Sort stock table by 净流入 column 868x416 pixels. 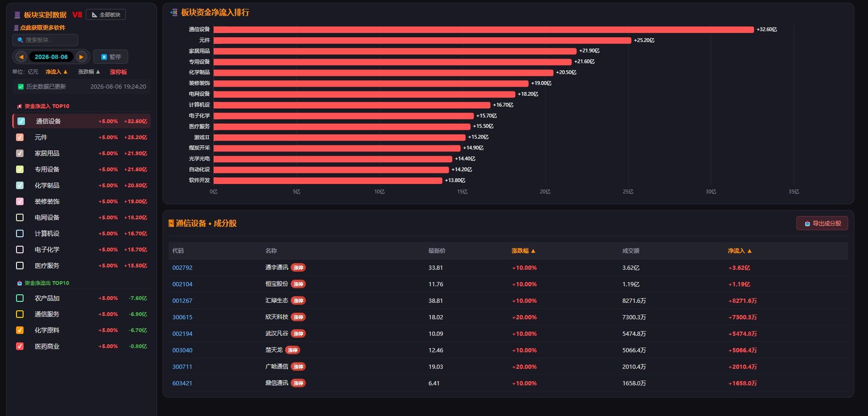point(740,251)
